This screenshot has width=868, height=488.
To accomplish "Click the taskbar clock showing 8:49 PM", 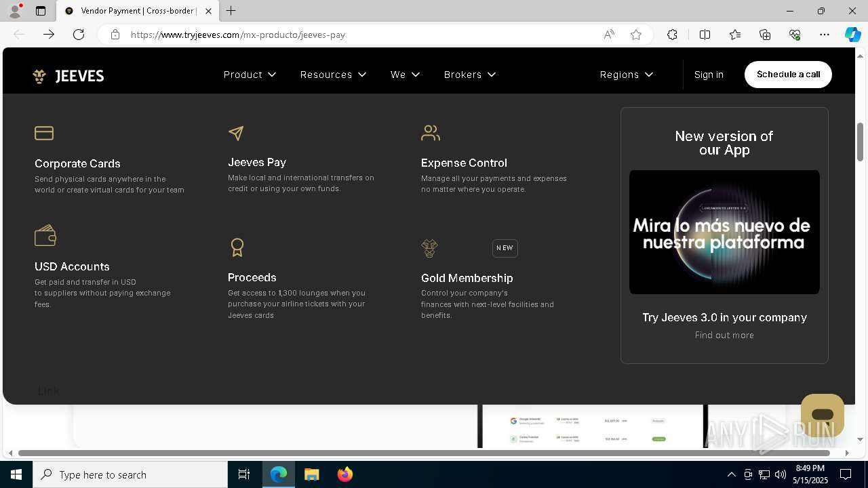I will coord(810,474).
